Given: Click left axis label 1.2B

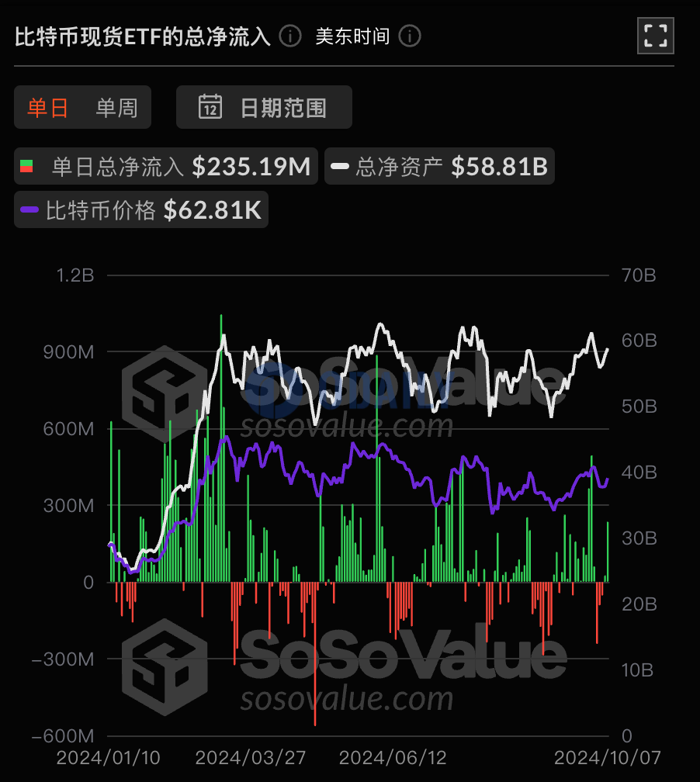Looking at the screenshot, I should [75, 275].
